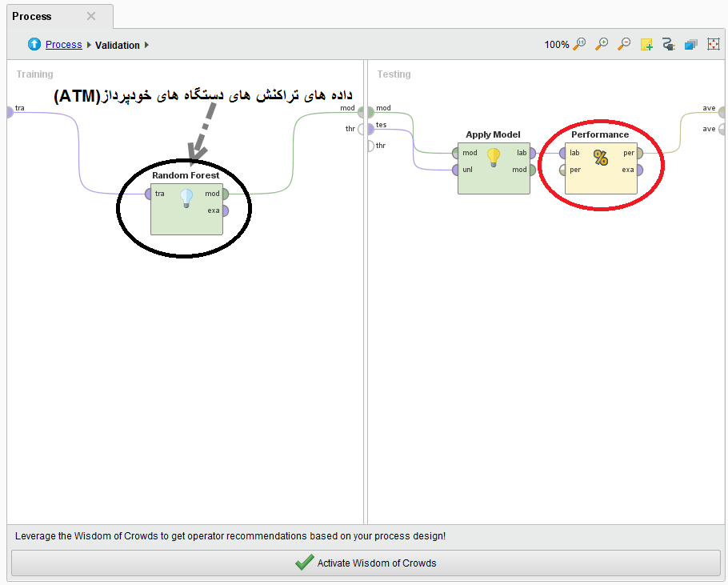
Task: Click the Leverage the Wisdom of Crowds message
Action: (x=230, y=536)
